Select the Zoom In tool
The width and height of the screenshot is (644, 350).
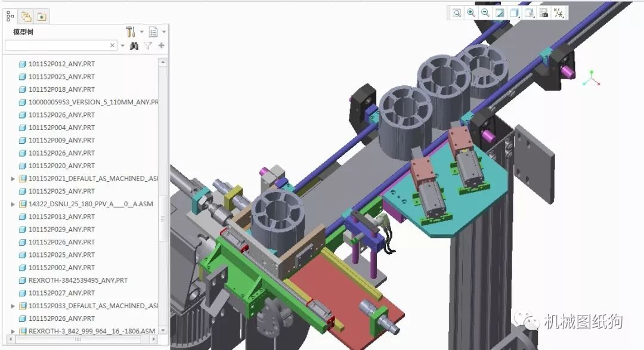pyautogui.click(x=471, y=13)
